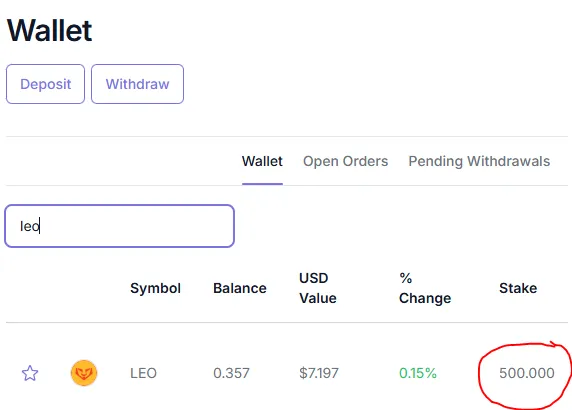Click the circled 500.000 stake amount
This screenshot has width=572, height=410.
[x=527, y=373]
